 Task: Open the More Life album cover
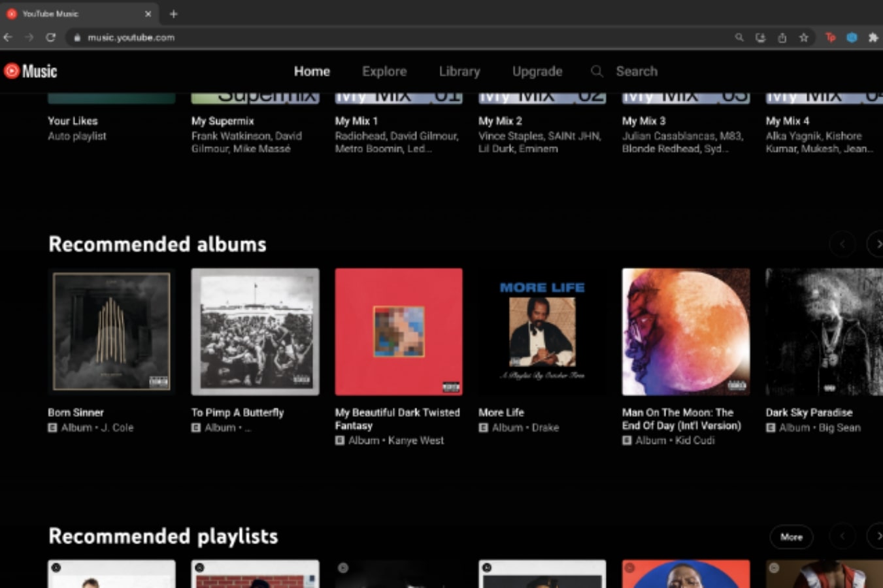coord(542,332)
